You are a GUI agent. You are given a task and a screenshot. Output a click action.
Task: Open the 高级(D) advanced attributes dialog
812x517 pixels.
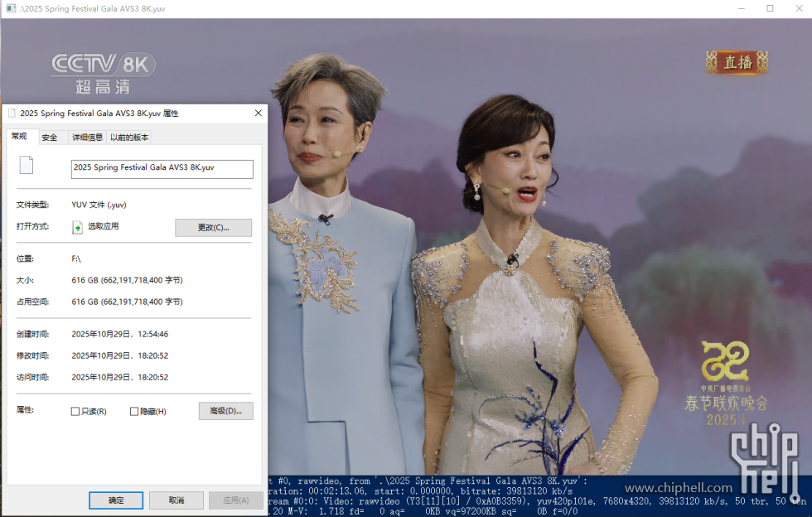tap(225, 411)
